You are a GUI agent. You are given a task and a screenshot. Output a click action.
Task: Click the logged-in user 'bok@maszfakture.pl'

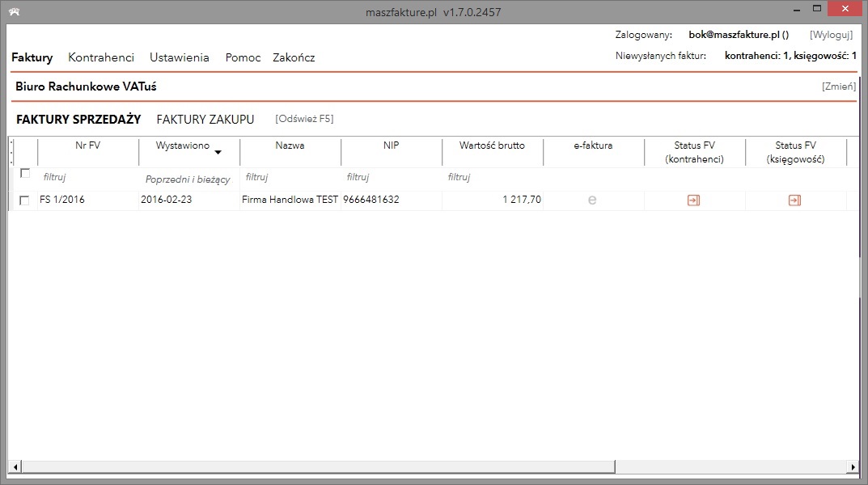click(x=739, y=35)
